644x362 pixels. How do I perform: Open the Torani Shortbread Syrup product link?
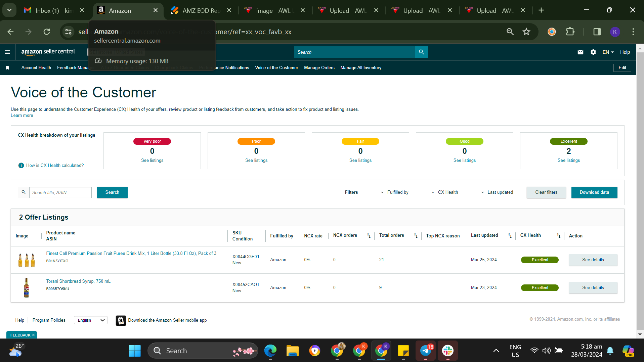78,281
